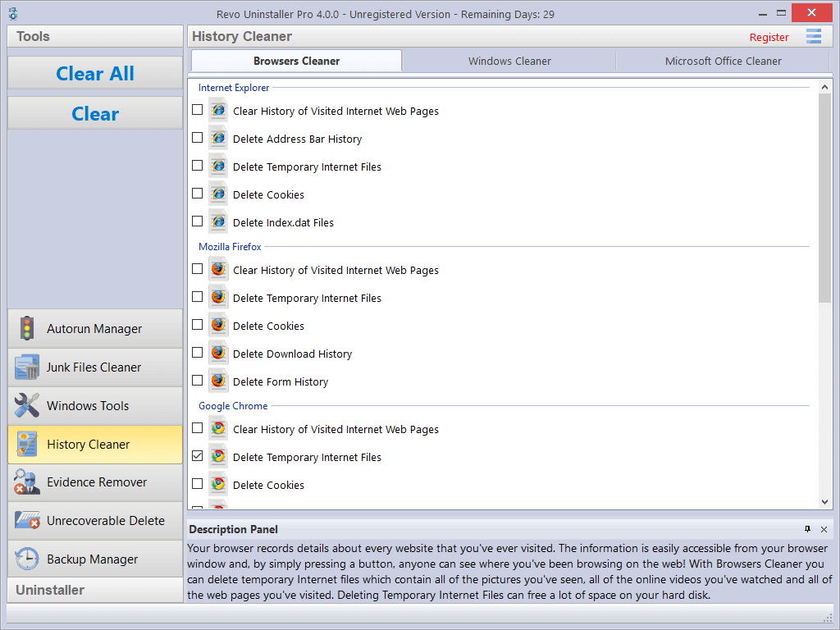Click the History Cleaner broom icon
The image size is (840, 630).
[x=27, y=444]
